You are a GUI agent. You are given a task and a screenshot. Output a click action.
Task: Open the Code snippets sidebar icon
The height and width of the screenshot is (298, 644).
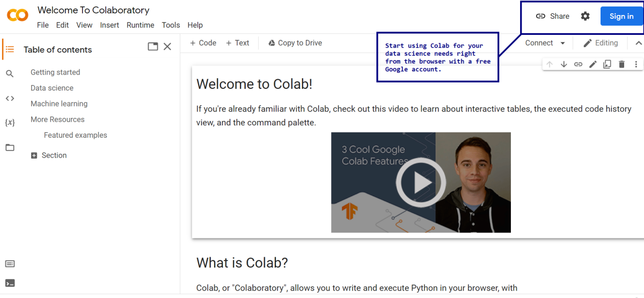(x=10, y=98)
